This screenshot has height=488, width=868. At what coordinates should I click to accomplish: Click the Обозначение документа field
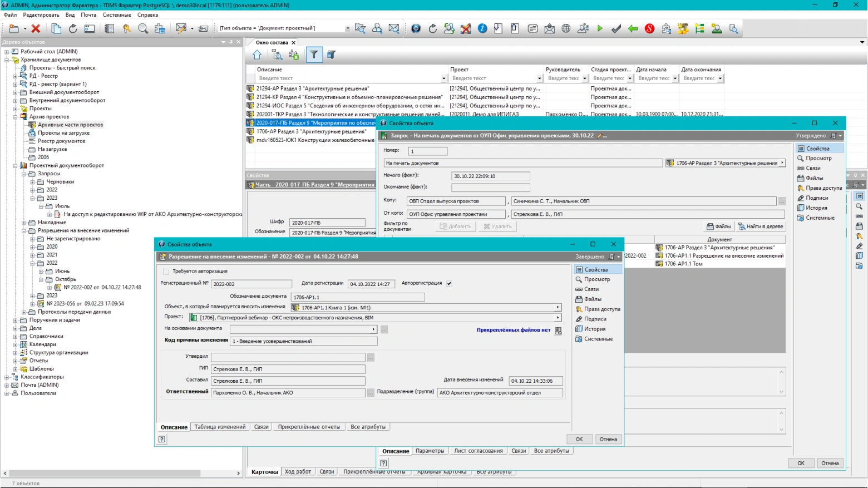pyautogui.click(x=357, y=297)
